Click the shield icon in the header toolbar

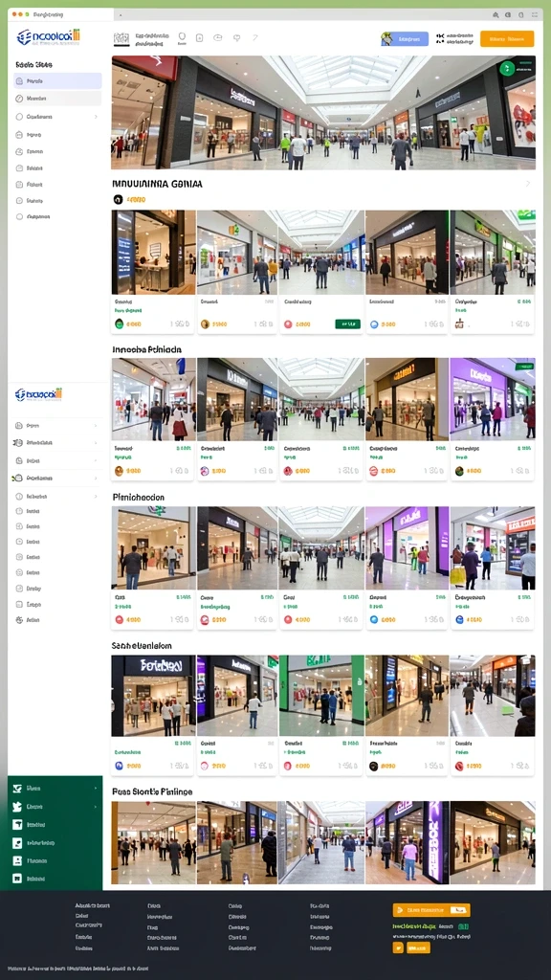click(x=182, y=37)
